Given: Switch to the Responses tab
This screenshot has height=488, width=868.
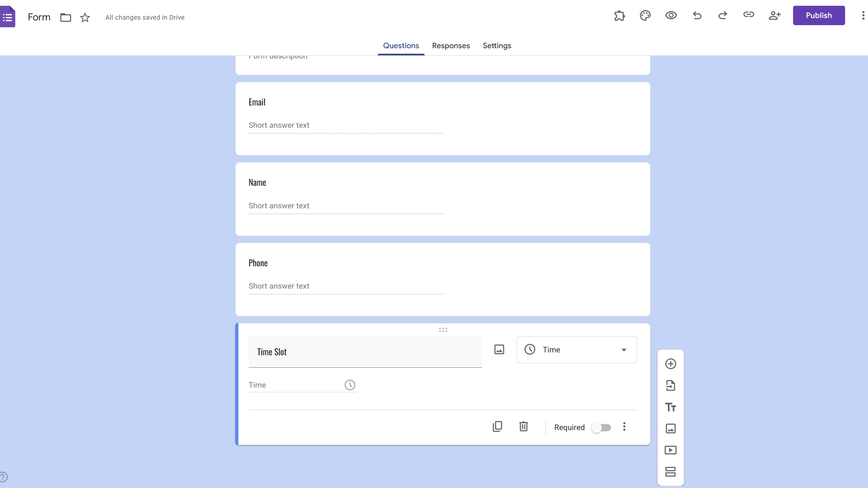Looking at the screenshot, I should [x=451, y=46].
